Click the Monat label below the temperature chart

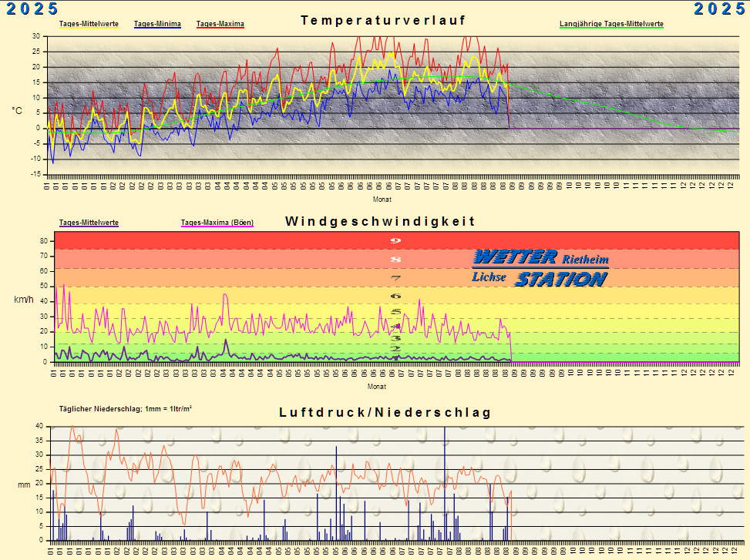click(x=382, y=199)
